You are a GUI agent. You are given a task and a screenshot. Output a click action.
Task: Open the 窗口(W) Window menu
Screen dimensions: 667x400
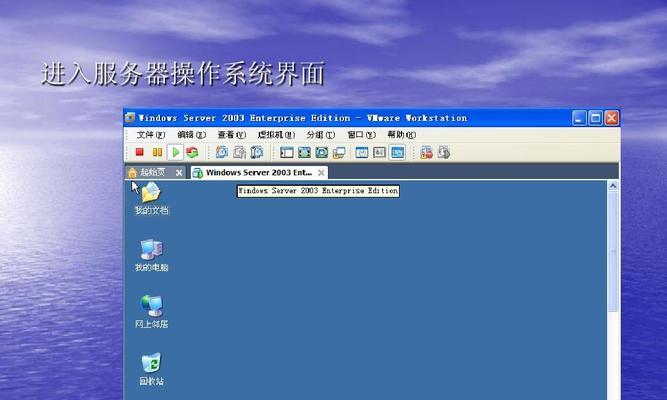(x=361, y=135)
